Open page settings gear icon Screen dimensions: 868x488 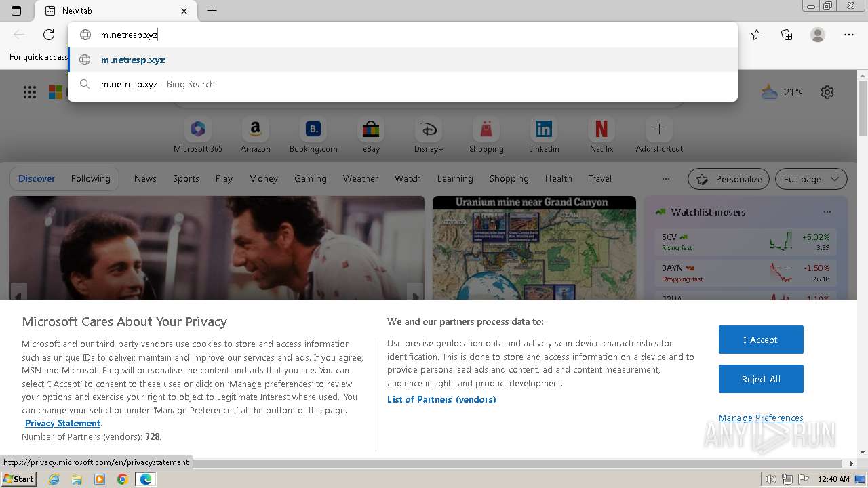pos(827,92)
